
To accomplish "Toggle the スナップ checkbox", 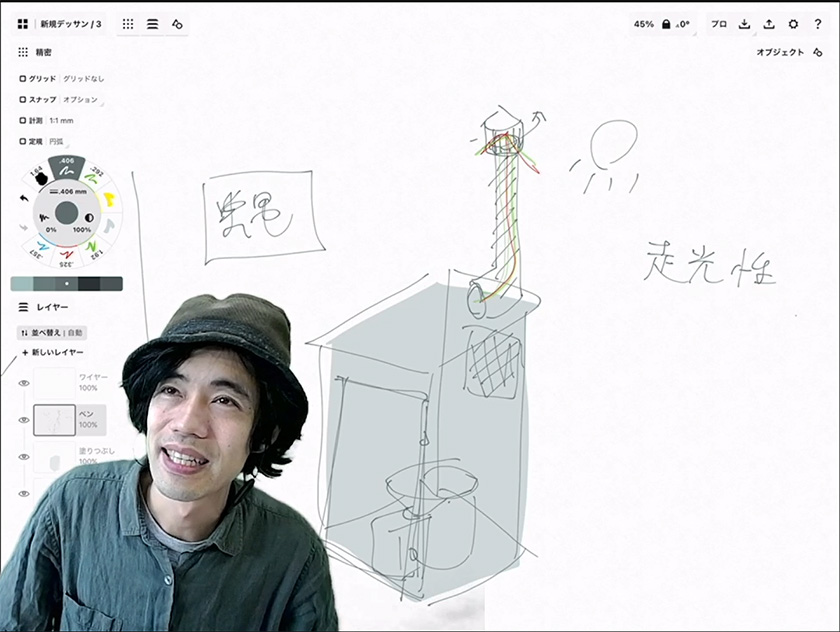I will pos(23,100).
